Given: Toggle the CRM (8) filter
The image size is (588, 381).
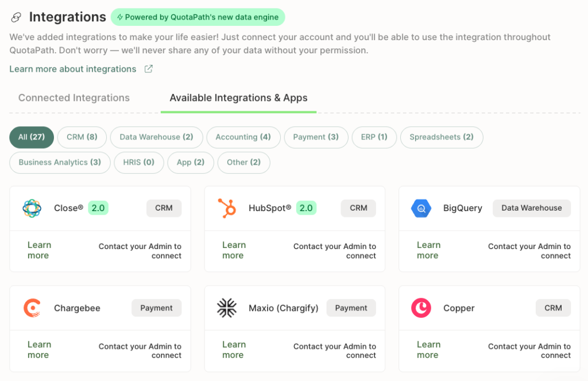Looking at the screenshot, I should (82, 137).
